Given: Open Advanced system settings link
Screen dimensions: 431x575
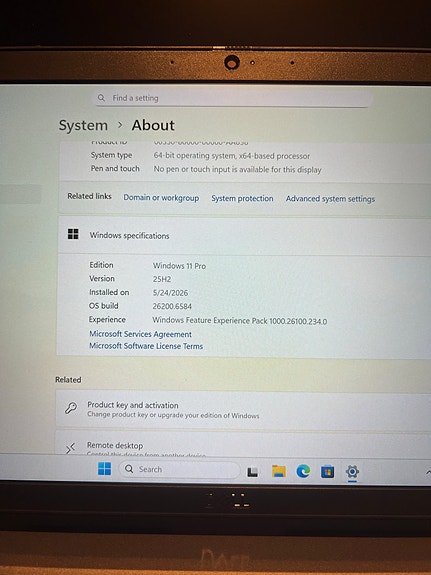Looking at the screenshot, I should [330, 199].
